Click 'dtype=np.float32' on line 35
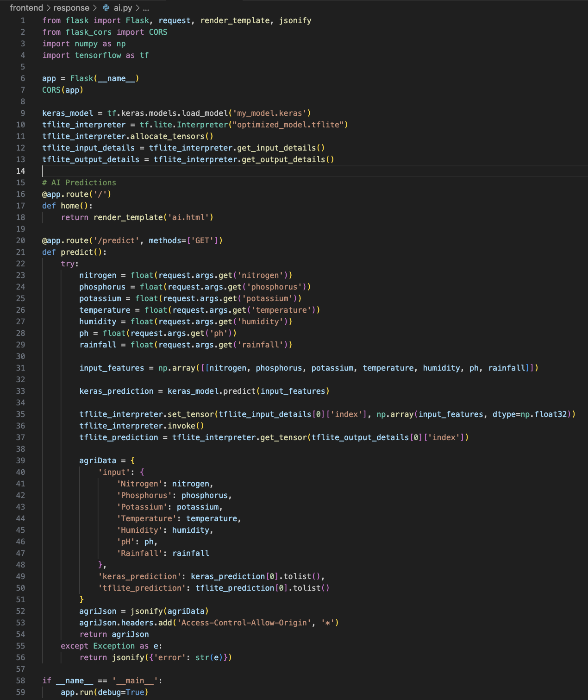588x700 pixels. point(530,414)
